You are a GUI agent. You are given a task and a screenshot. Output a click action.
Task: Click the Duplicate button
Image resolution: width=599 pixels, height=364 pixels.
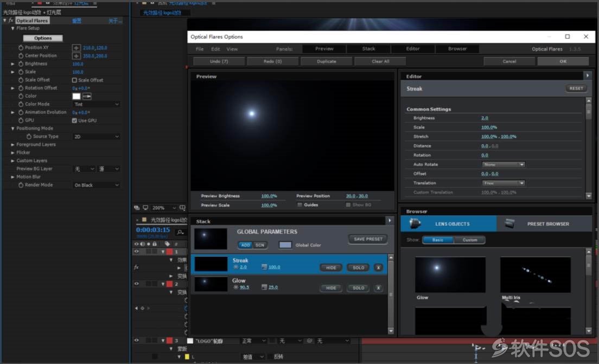click(x=326, y=61)
